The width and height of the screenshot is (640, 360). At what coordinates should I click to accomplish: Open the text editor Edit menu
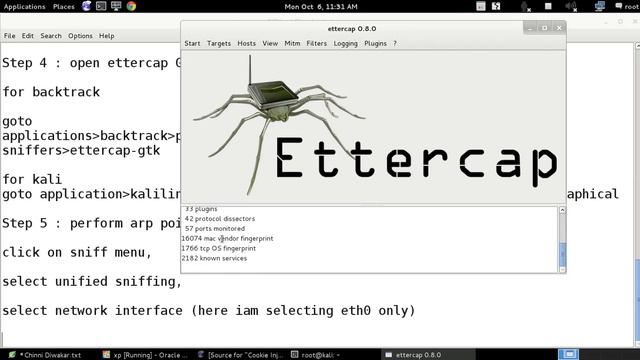[28, 36]
